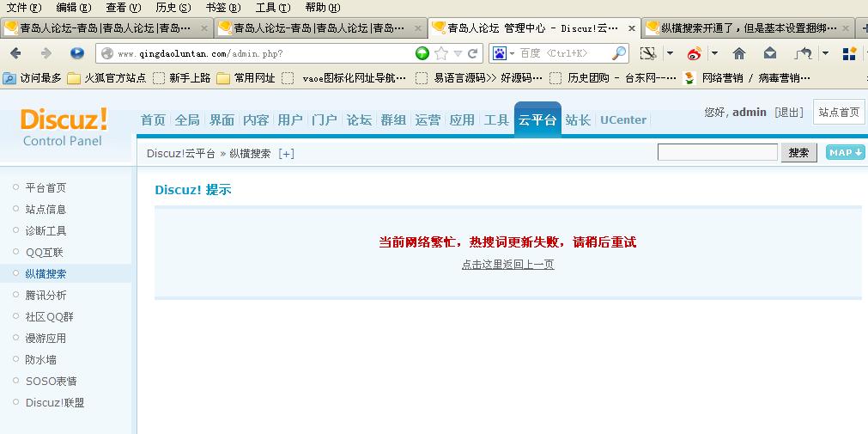868x434 pixels.
Task: Click the magnifier icon in Baidu search box
Action: tap(619, 53)
